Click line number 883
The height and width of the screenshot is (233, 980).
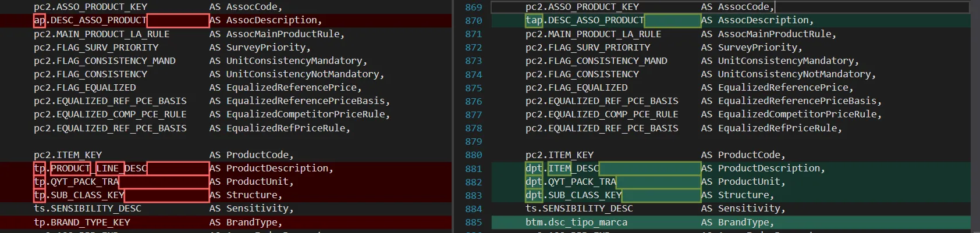473,195
